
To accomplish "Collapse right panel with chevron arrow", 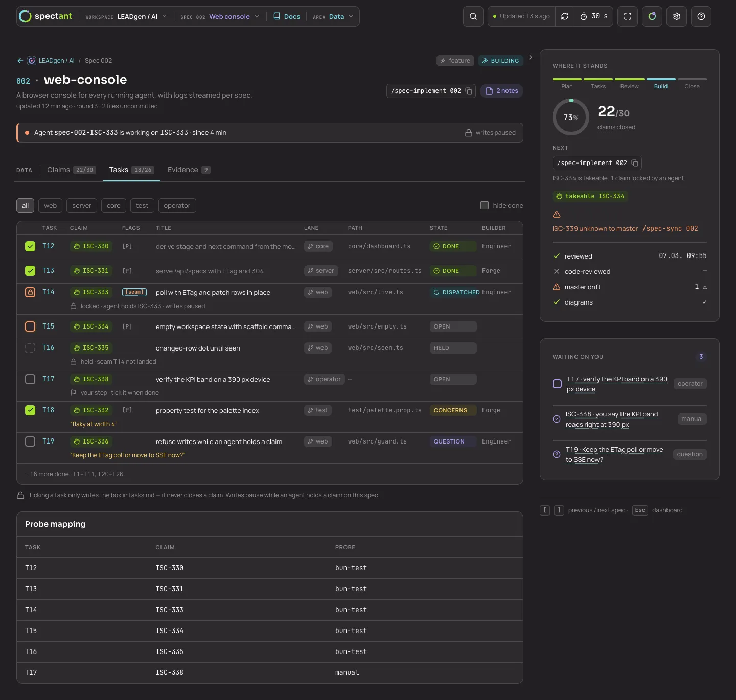I will [x=531, y=57].
